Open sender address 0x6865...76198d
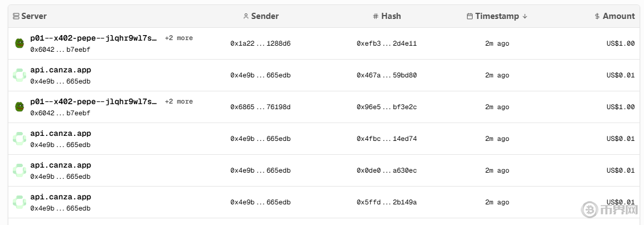The height and width of the screenshot is (225, 644). [260, 107]
